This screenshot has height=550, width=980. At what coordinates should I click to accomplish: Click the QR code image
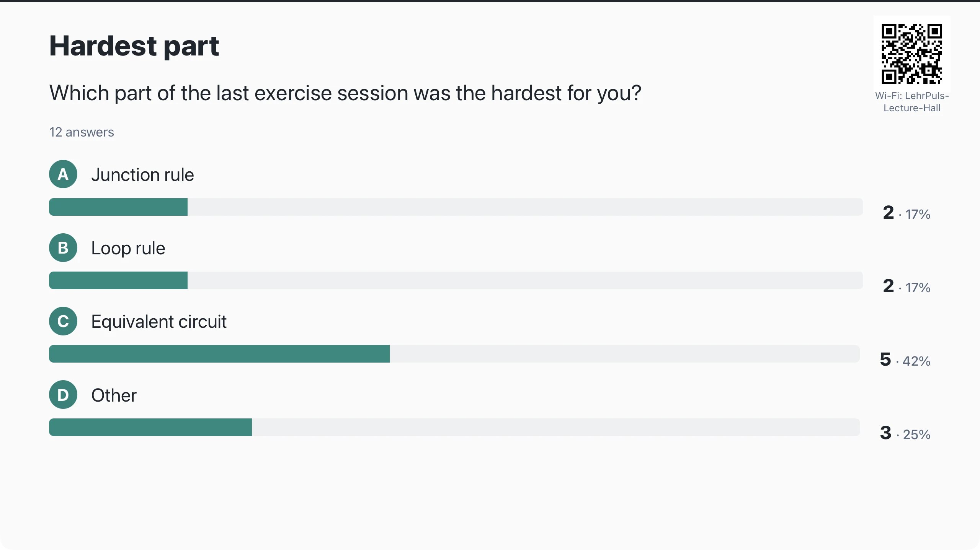[x=912, y=54]
